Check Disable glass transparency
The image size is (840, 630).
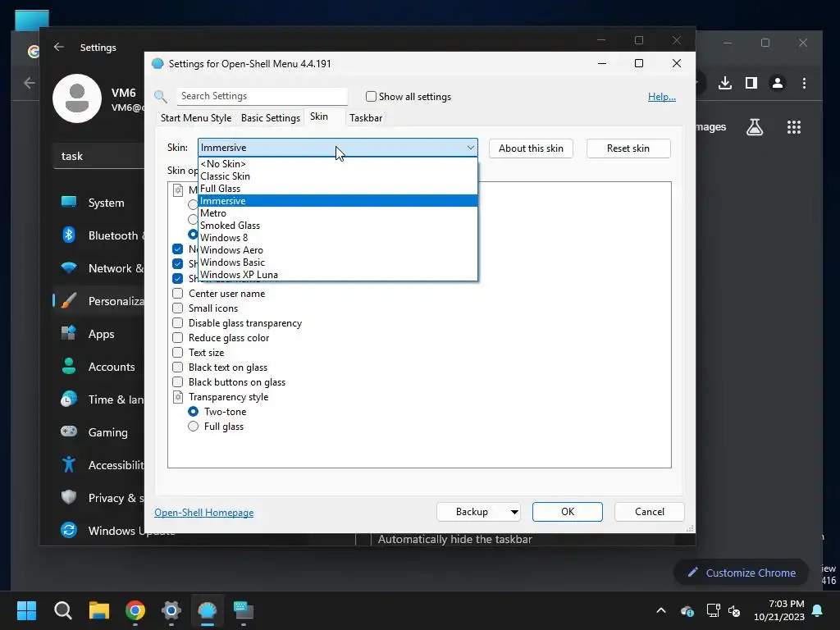(178, 323)
